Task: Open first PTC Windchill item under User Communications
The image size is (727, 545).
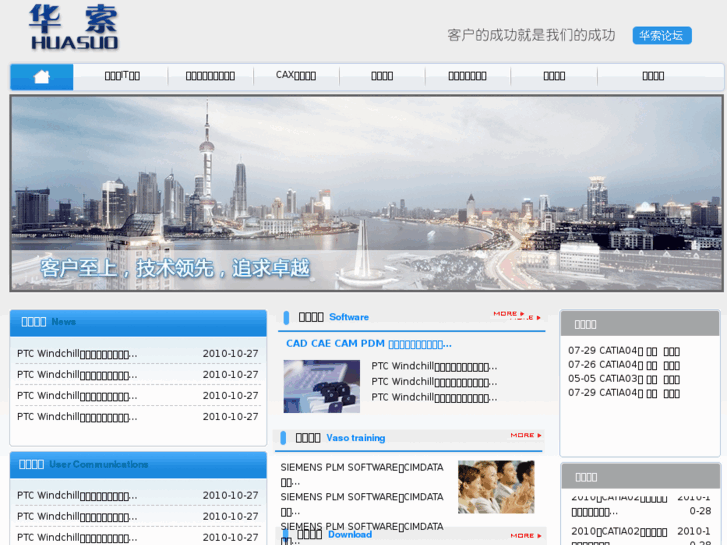Action: click(77, 496)
